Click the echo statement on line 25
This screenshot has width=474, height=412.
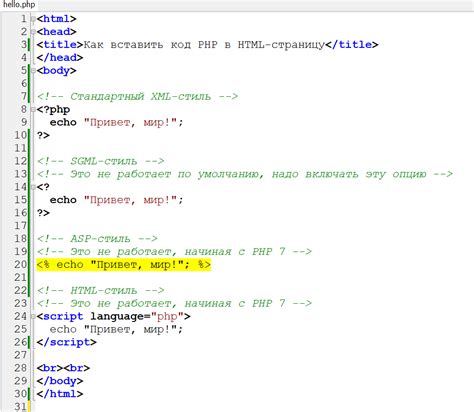(x=116, y=329)
